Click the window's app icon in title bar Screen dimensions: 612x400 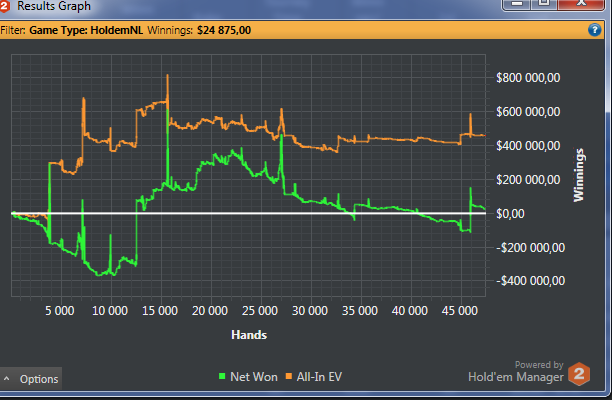[x=4, y=6]
